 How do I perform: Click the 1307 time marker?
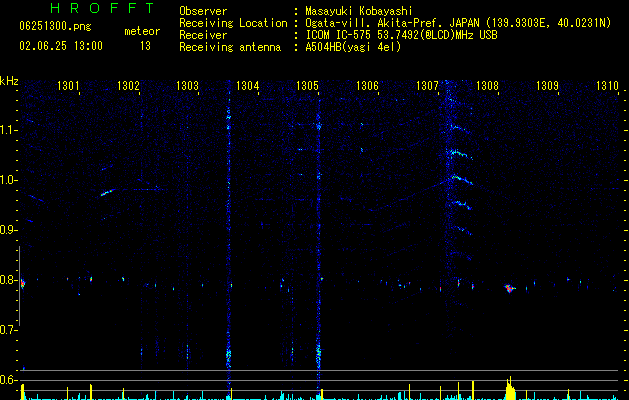pyautogui.click(x=427, y=85)
